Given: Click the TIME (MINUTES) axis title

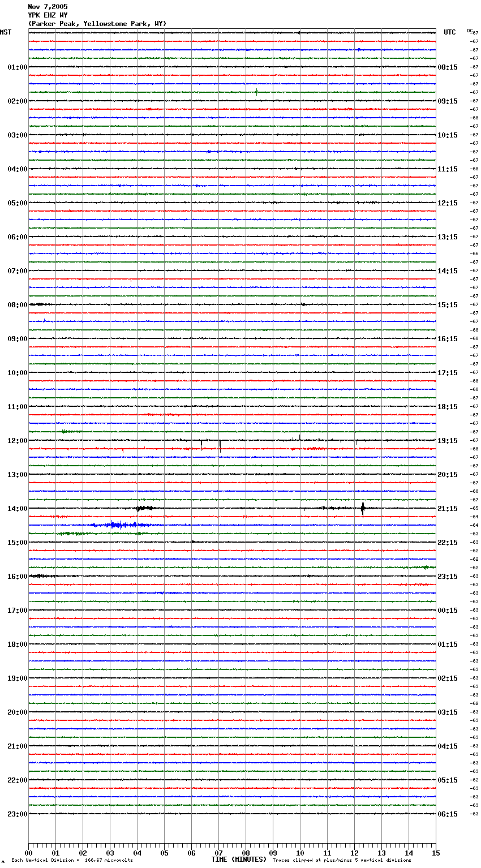Looking at the screenshot, I should click(x=239, y=860).
